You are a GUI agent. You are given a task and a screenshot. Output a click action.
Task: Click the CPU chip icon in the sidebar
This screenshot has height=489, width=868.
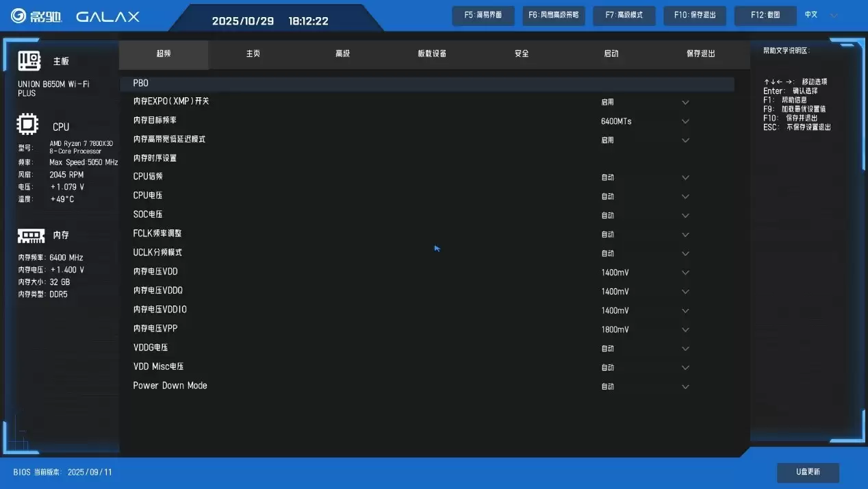[x=27, y=125]
